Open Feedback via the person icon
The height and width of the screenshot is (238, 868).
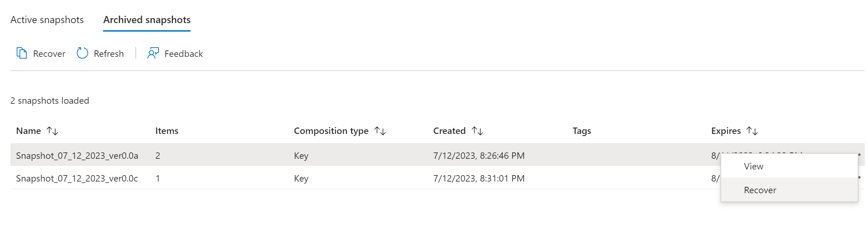click(153, 53)
